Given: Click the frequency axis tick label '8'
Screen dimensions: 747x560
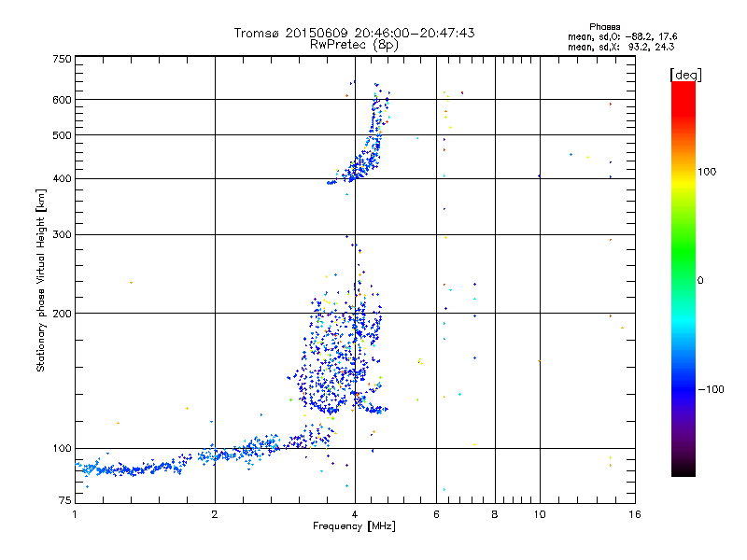Looking at the screenshot, I should coord(495,514).
